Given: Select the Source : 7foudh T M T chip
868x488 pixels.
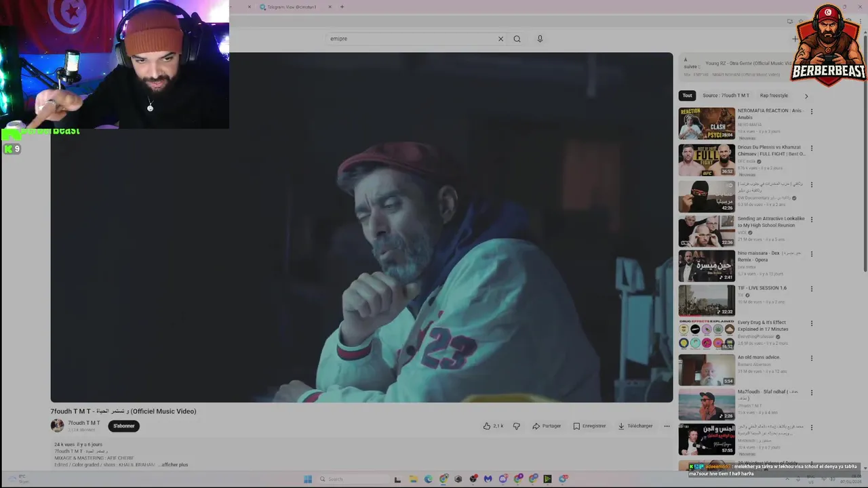Looking at the screenshot, I should [x=726, y=96].
